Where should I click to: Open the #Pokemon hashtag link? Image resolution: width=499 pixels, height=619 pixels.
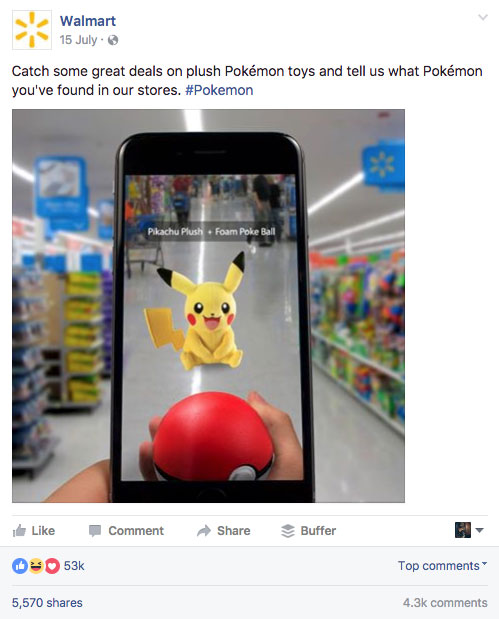[x=219, y=90]
